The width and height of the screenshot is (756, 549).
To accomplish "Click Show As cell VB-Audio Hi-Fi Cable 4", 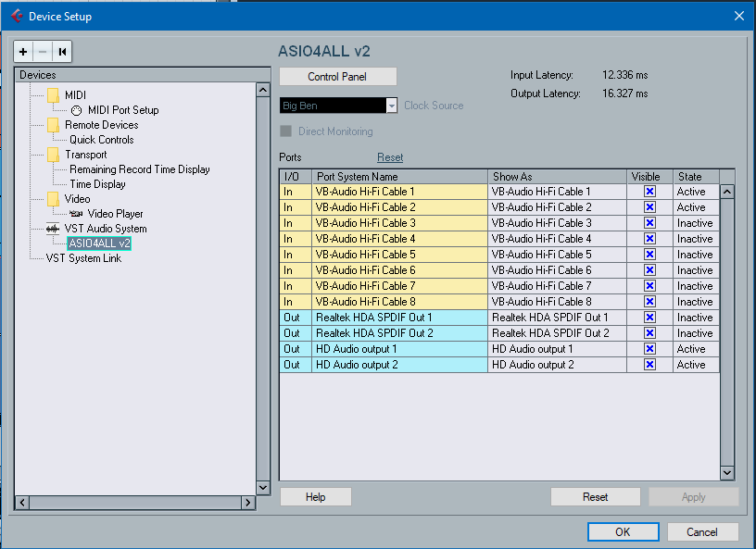I will (x=558, y=239).
